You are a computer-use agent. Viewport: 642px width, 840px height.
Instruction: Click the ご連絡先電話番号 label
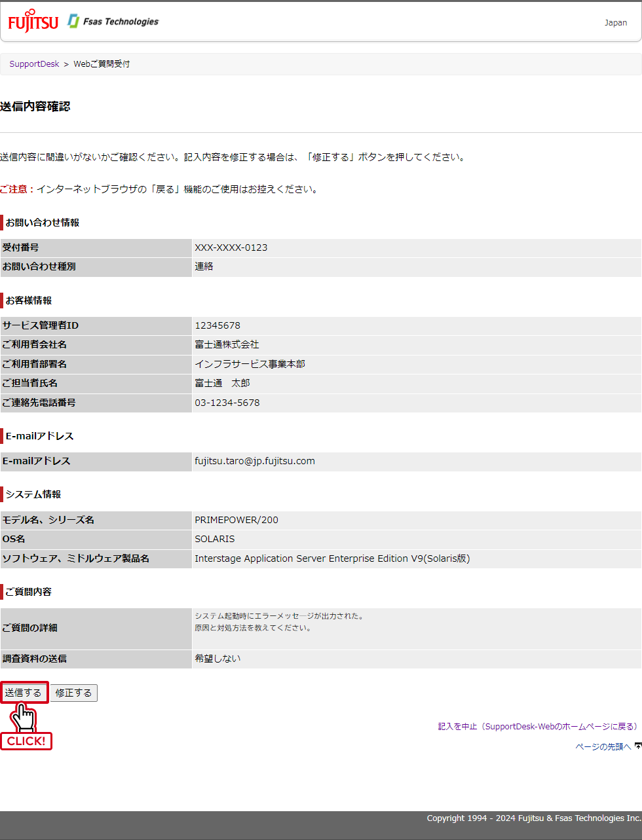[39, 403]
